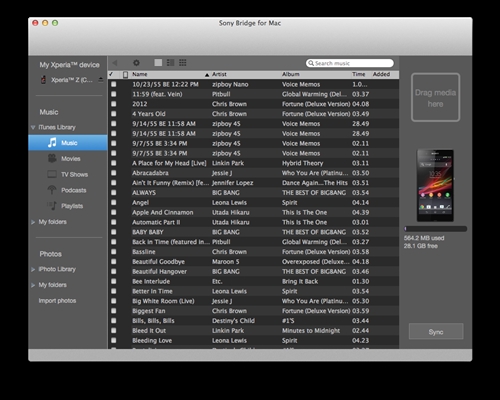The image size is (500, 400).
Task: Select the song Biggest Fan
Action: (149, 311)
